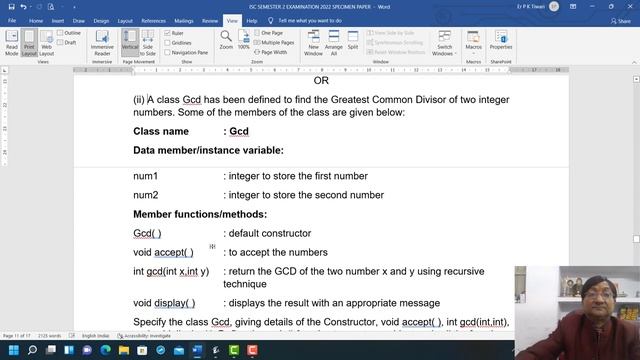640x360 pixels.
Task: Click the Macros button icon
Action: point(473,37)
